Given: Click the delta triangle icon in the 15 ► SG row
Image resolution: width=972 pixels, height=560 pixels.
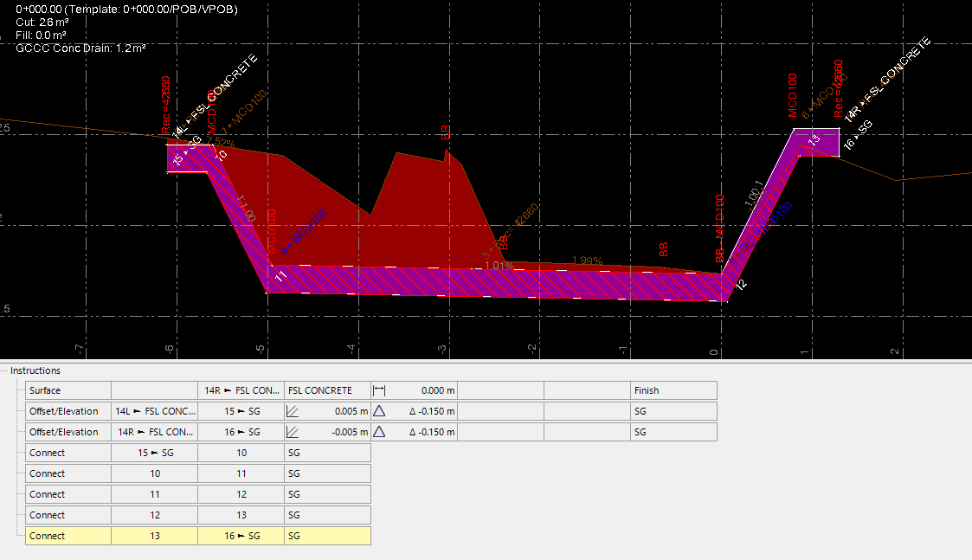Looking at the screenshot, I should click(379, 411).
